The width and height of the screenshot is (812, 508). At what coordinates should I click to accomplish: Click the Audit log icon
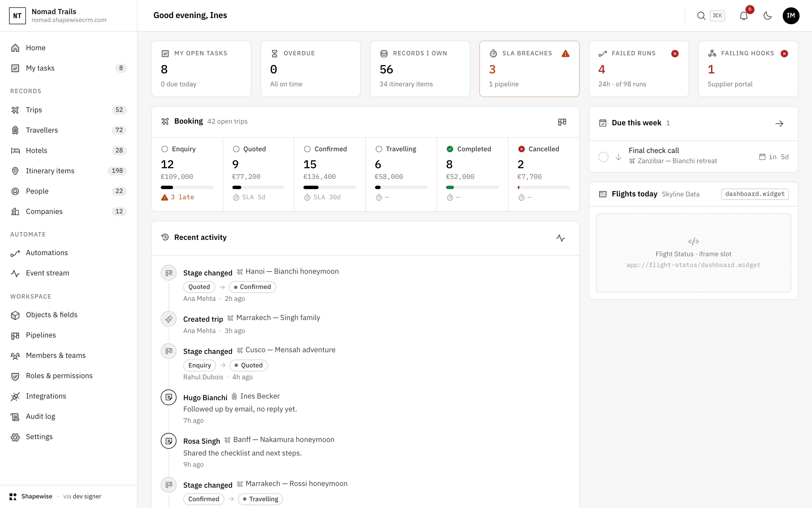[15, 417]
